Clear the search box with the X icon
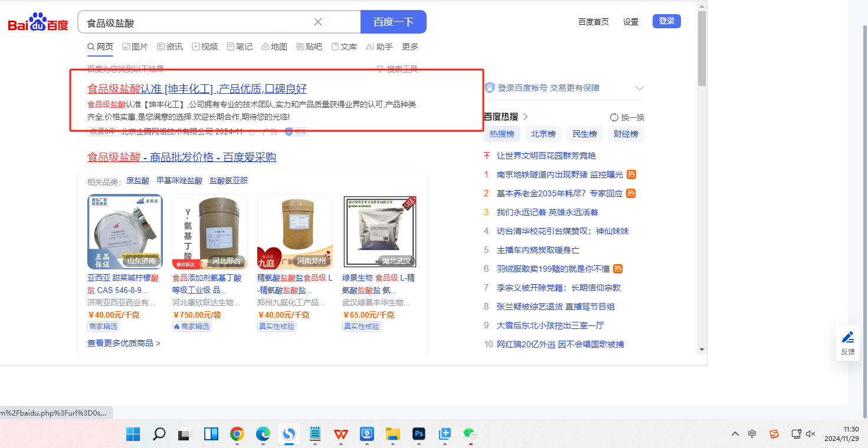The height and width of the screenshot is (448, 868). (x=317, y=22)
